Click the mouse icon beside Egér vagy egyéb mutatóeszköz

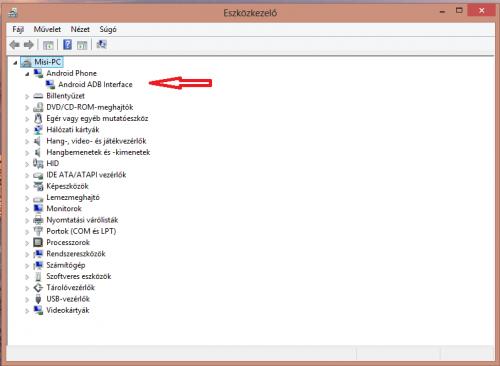tap(38, 119)
